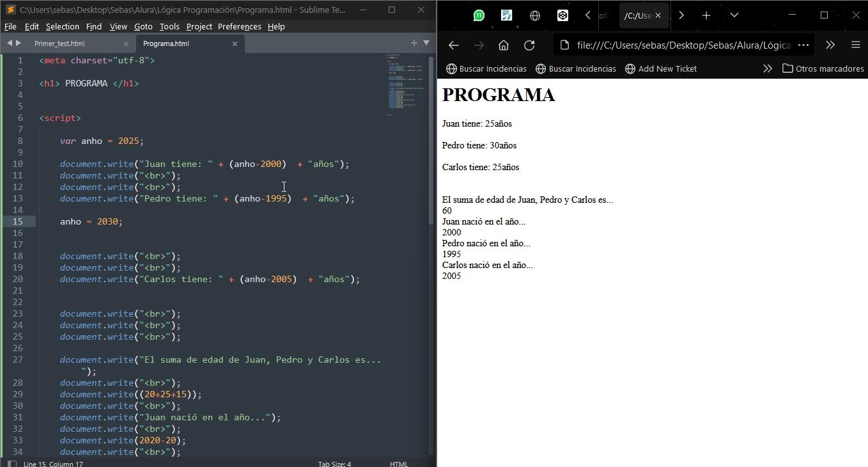Screen dimensions: 868x467
Task: Click the var anho = 2025 code line
Action: point(102,141)
